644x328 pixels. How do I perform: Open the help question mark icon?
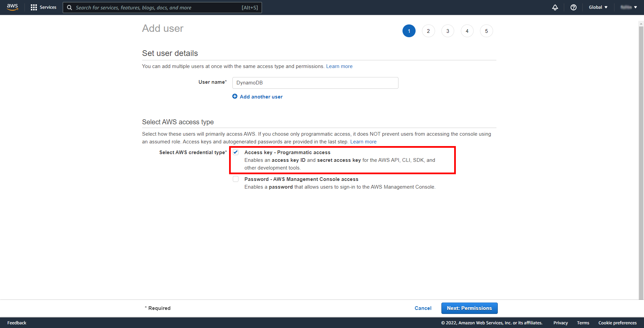pos(574,7)
